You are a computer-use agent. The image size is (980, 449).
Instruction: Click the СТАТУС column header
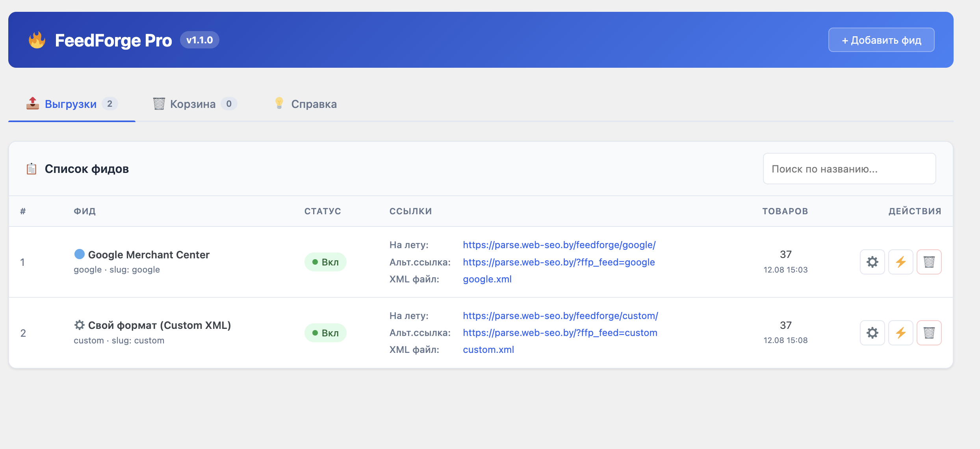tap(323, 211)
